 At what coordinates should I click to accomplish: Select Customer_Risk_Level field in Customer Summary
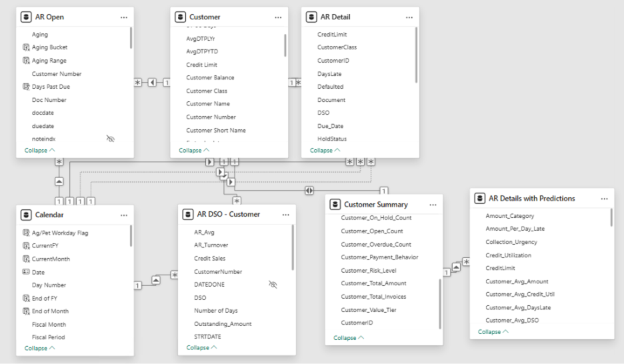point(368,271)
